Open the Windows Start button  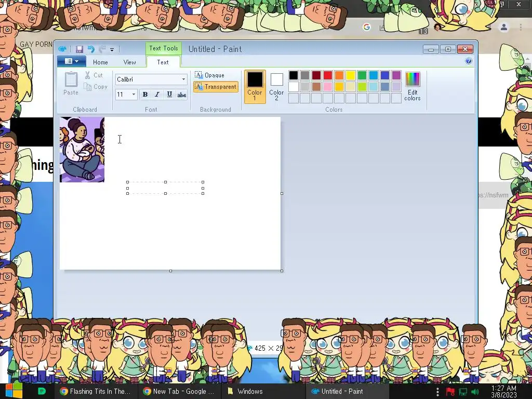[14, 391]
